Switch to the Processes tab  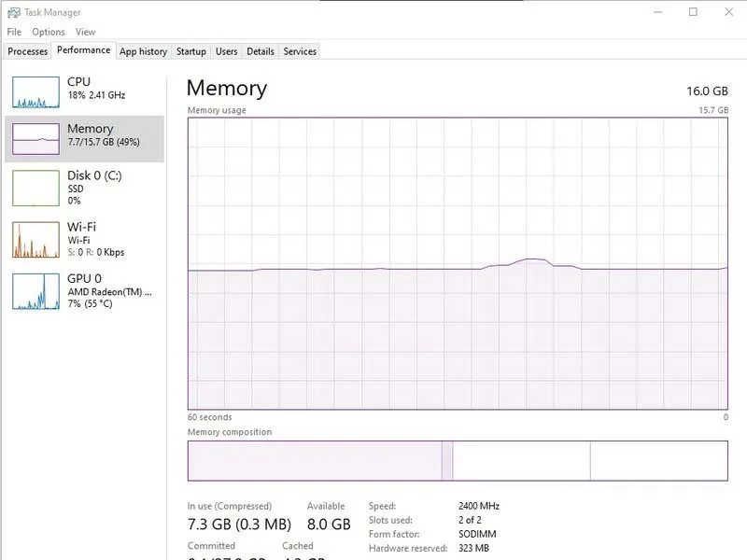point(28,51)
